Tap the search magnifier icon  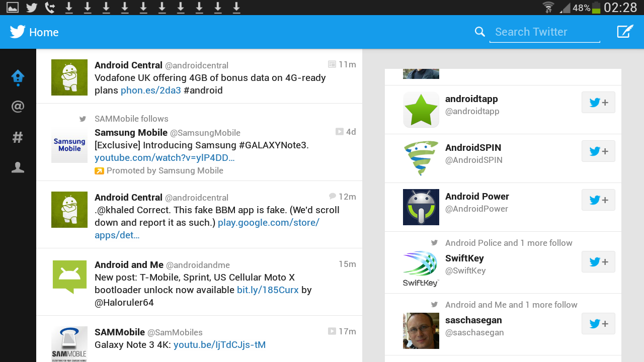[480, 32]
